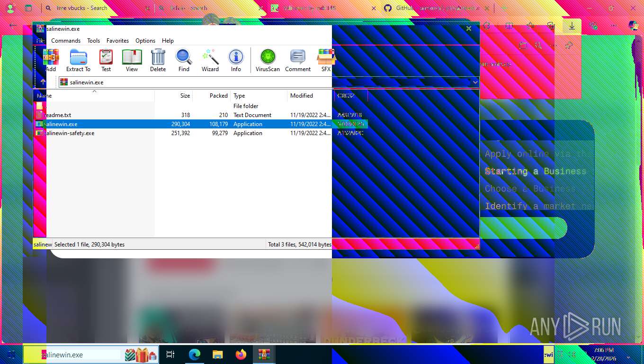Open the Tools menu
644x364 pixels.
point(93,41)
